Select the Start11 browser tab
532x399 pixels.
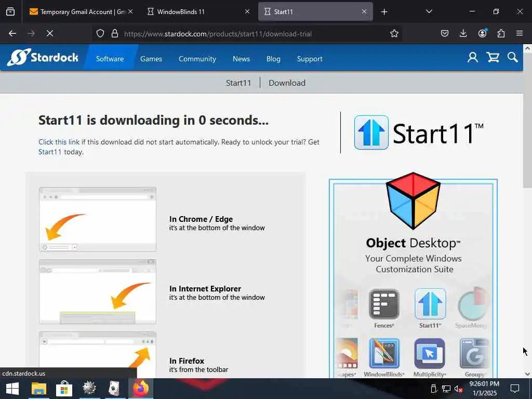315,12
